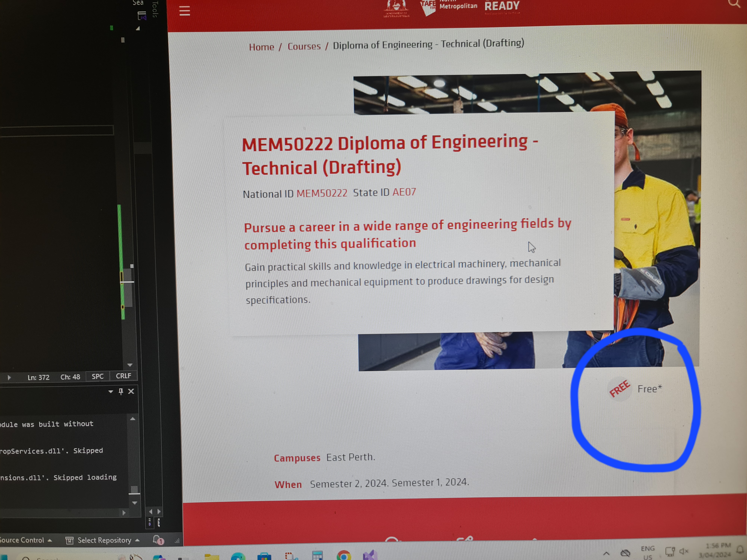This screenshot has width=747, height=560.
Task: Click CRLF line ending indicator
Action: coord(123,376)
